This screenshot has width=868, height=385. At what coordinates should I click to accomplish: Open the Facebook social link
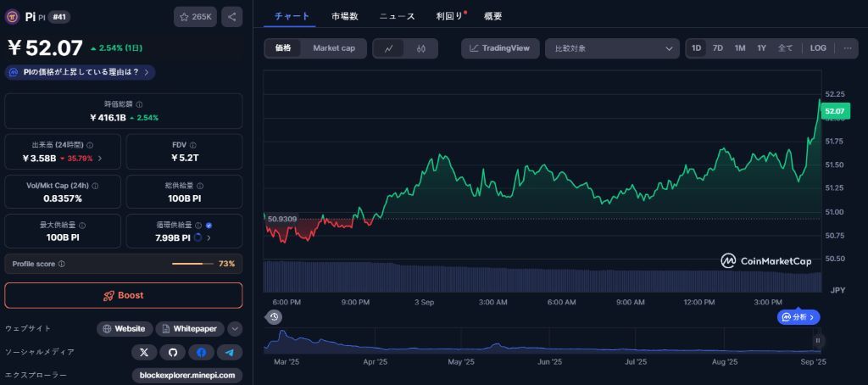coord(201,352)
